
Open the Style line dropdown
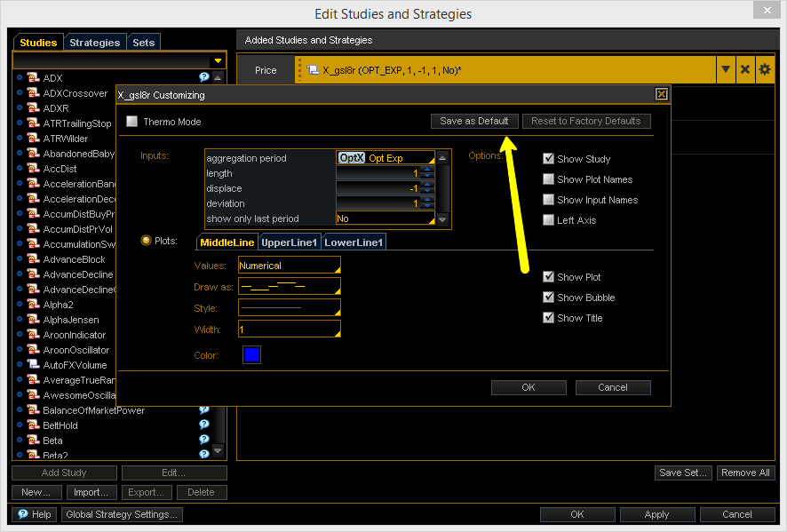[289, 307]
